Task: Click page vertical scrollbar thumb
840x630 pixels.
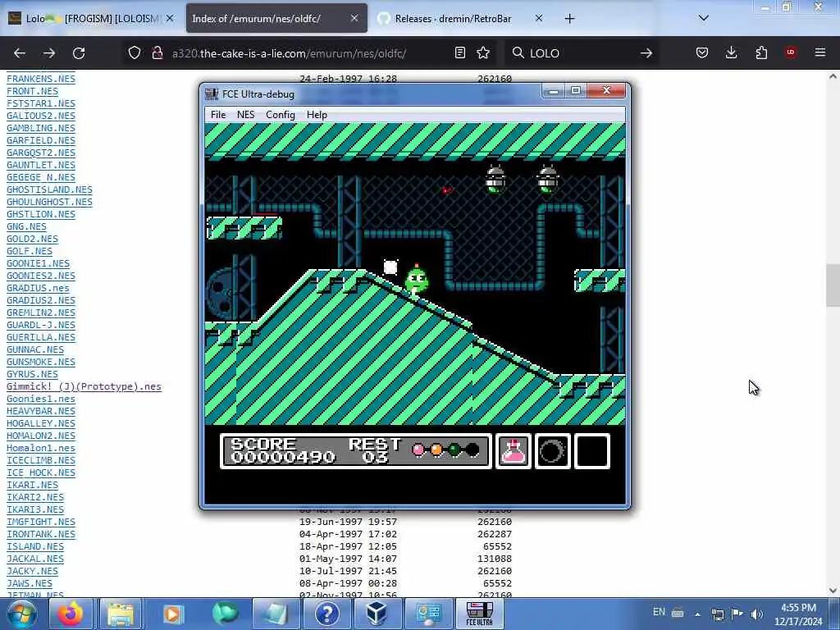Action: [833, 285]
